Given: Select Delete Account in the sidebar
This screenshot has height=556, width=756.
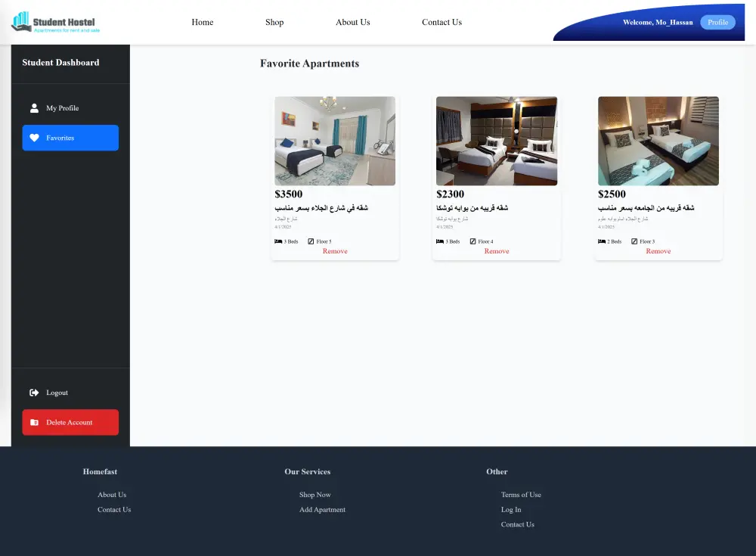Looking at the screenshot, I should [x=70, y=422].
